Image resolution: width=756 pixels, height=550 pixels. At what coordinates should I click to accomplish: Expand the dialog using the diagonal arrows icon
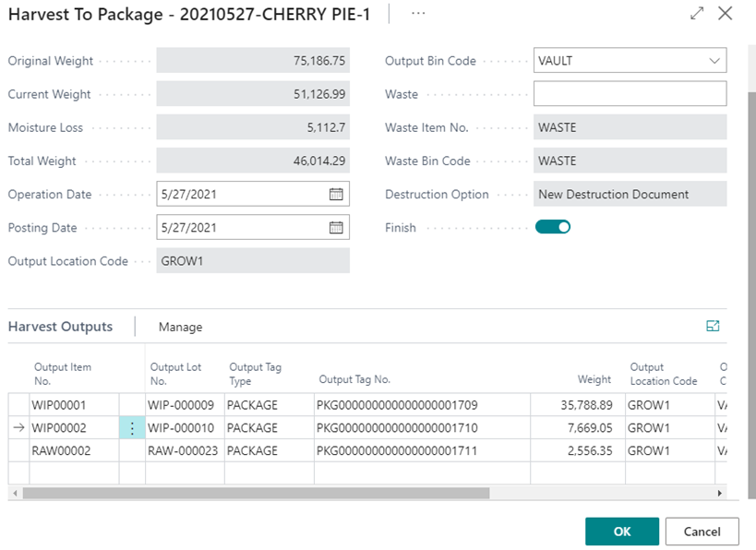(697, 14)
